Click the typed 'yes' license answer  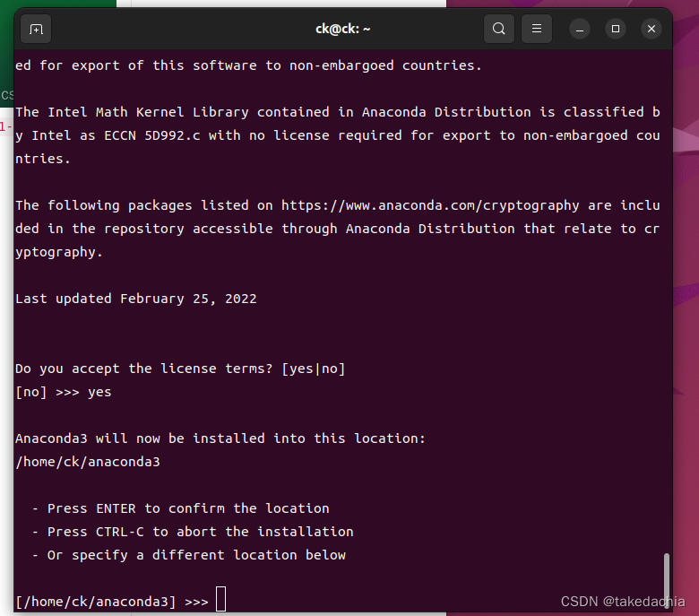(x=99, y=393)
